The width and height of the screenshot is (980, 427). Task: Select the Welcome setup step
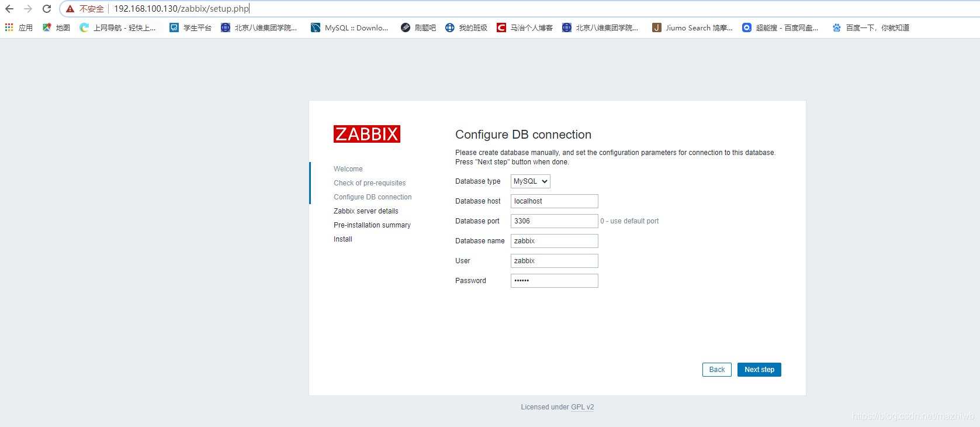point(348,169)
